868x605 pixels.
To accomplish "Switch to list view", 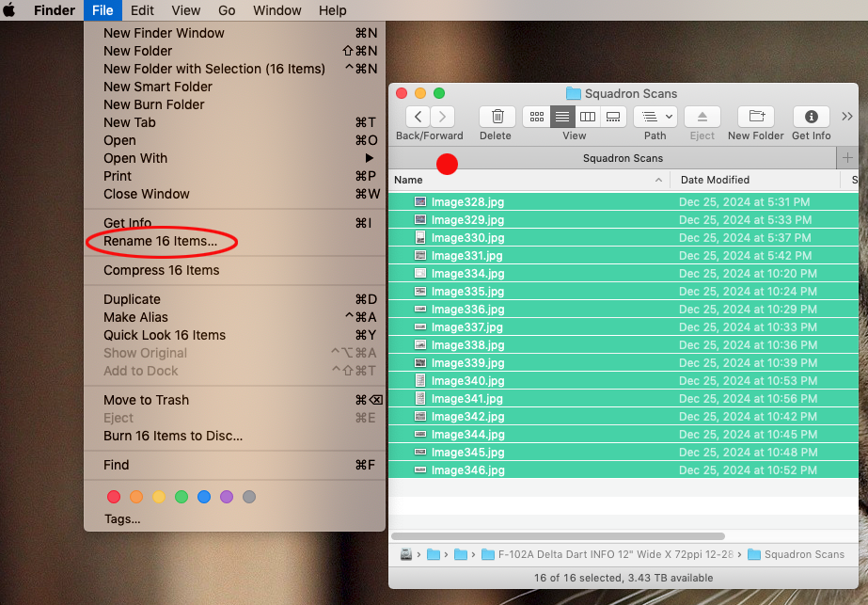I will click(562, 117).
